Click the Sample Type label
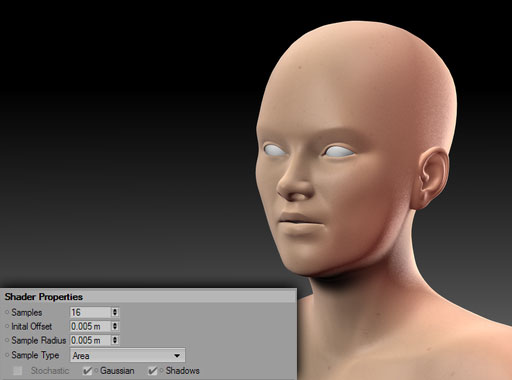 point(35,355)
